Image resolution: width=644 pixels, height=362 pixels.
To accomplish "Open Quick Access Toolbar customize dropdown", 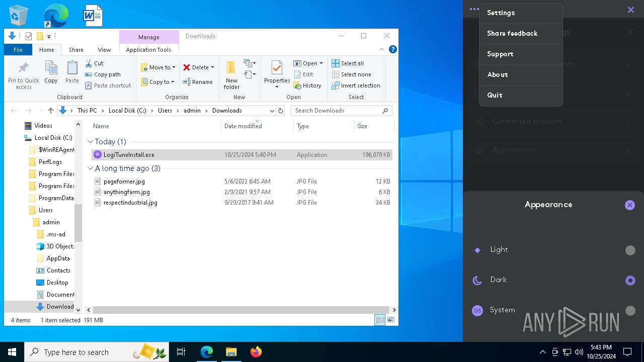I will coord(49,36).
